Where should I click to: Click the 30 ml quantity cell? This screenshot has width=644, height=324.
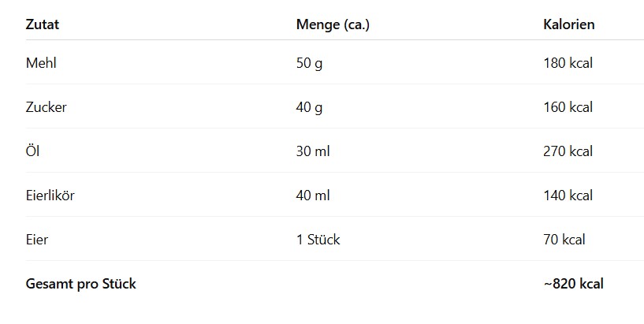tap(312, 151)
